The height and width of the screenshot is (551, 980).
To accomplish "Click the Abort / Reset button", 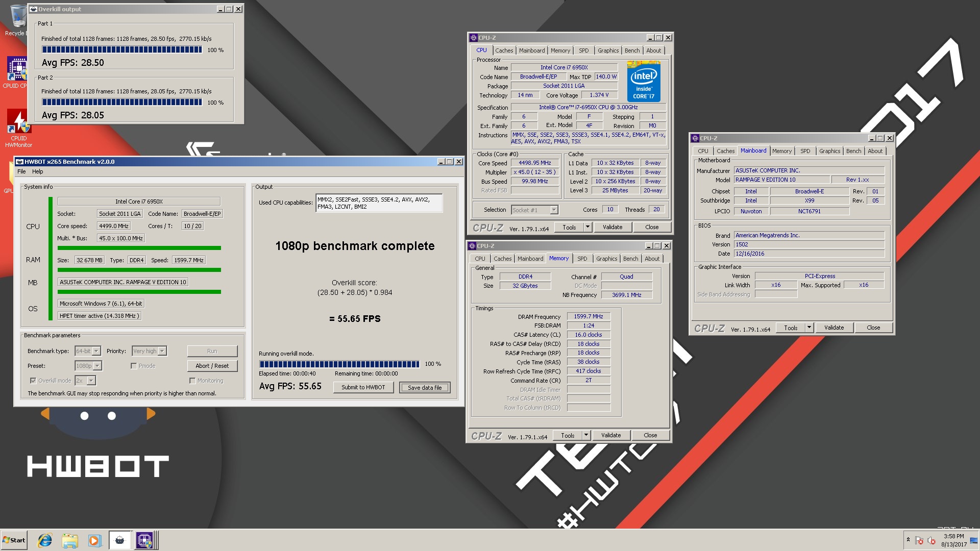I will point(212,366).
